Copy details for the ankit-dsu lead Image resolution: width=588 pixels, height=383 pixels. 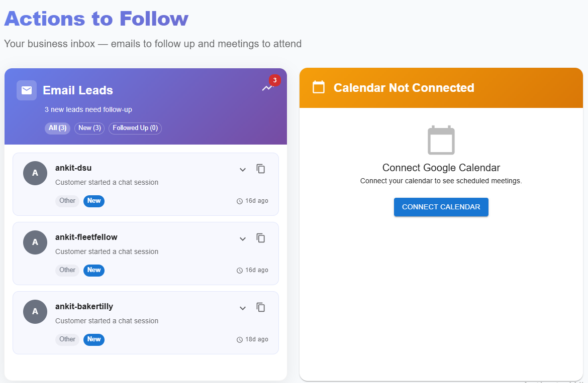tap(261, 169)
